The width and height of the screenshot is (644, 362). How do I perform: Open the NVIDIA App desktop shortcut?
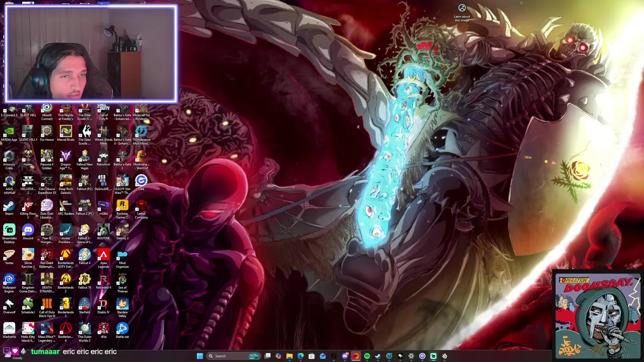[x=9, y=134]
